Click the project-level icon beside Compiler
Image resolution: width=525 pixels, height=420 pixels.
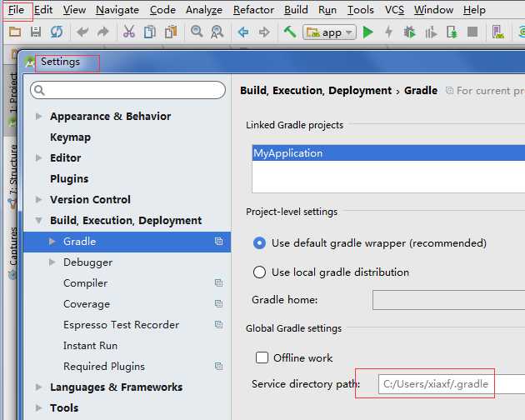(x=218, y=283)
